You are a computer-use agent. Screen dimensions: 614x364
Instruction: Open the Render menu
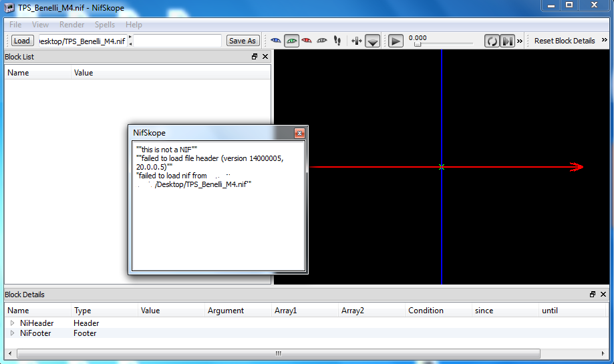(x=71, y=25)
